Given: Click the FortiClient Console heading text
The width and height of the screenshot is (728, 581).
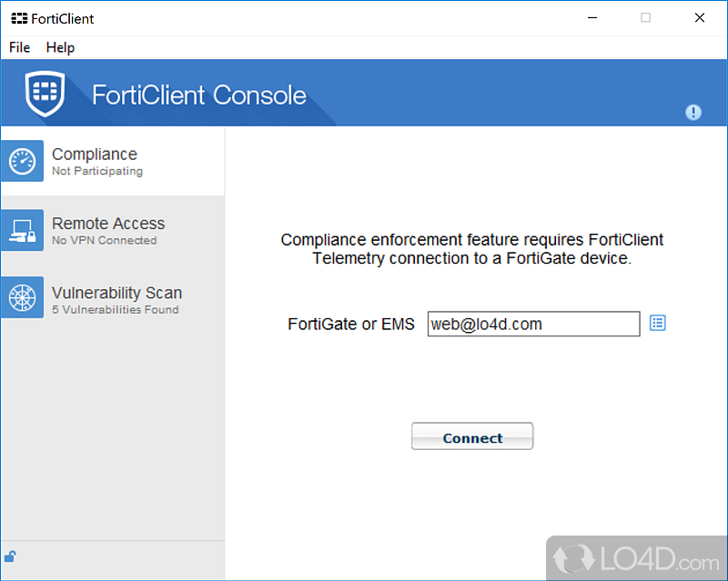Looking at the screenshot, I should (x=199, y=95).
